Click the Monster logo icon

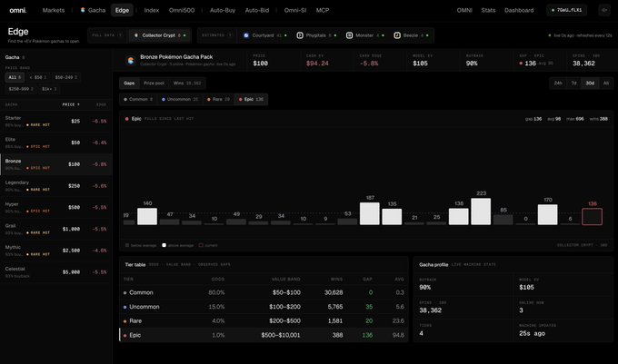pos(349,35)
